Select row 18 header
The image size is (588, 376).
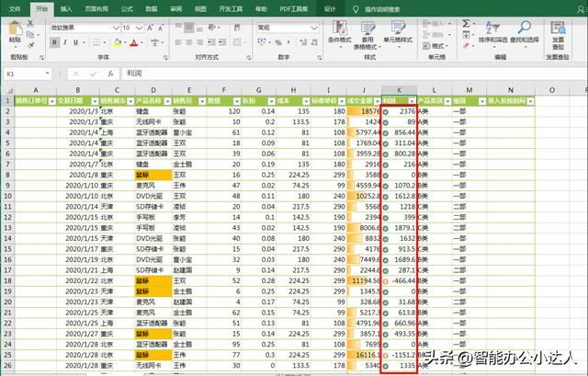click(x=7, y=280)
